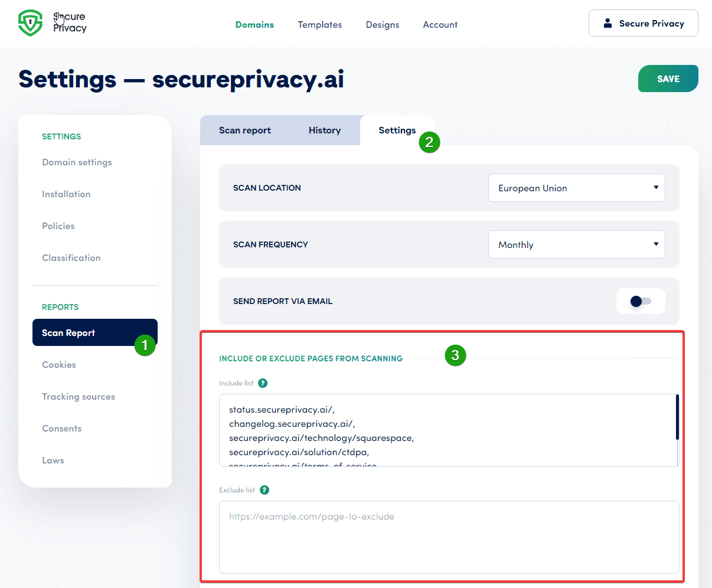The width and height of the screenshot is (712, 588).
Task: Select Cookies under Reports
Action: (59, 364)
